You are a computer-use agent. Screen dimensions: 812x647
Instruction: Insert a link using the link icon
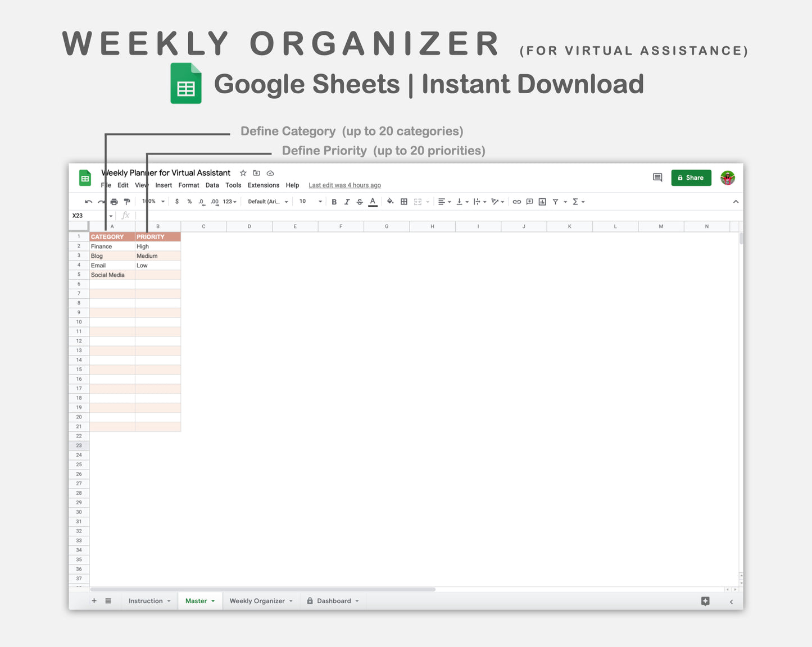(x=517, y=201)
